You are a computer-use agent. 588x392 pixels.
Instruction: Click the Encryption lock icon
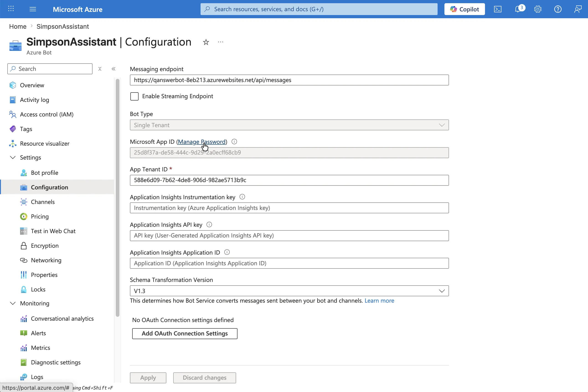[x=23, y=246]
